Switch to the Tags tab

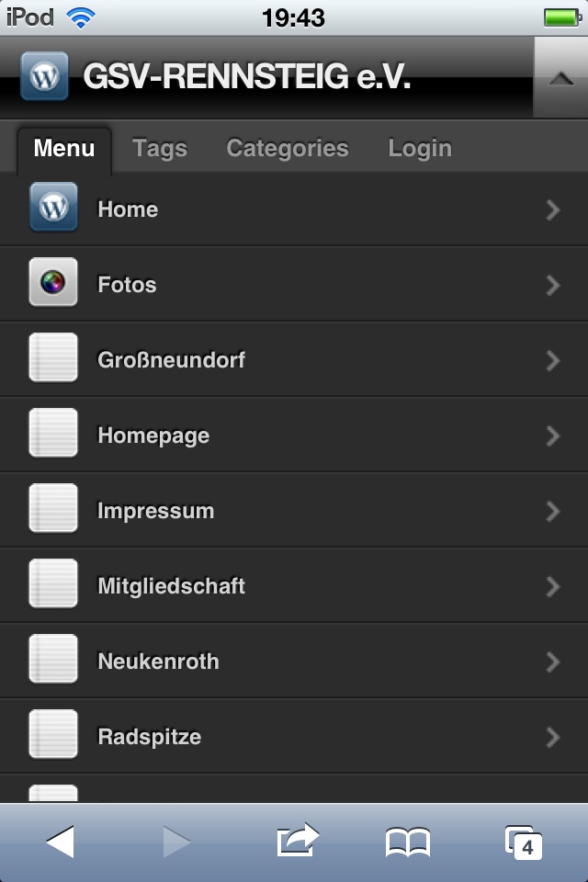click(x=160, y=149)
